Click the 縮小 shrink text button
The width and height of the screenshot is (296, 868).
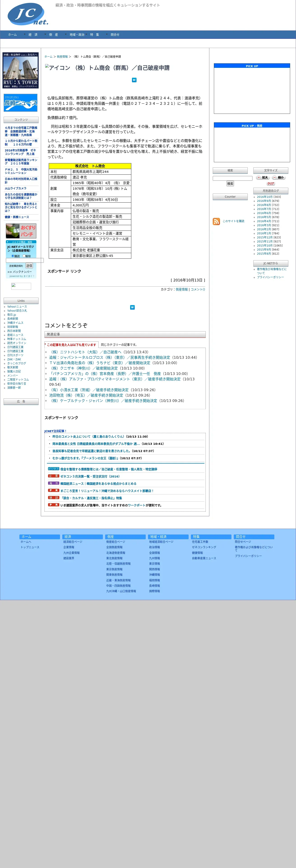click(x=278, y=178)
